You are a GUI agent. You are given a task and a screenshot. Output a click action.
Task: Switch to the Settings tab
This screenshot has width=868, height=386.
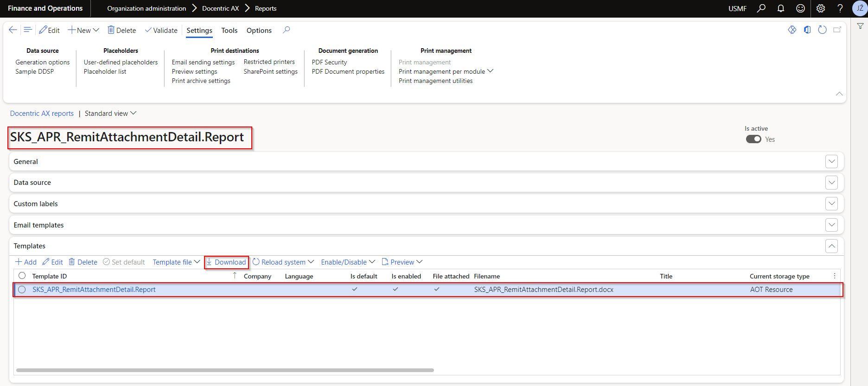(x=199, y=31)
